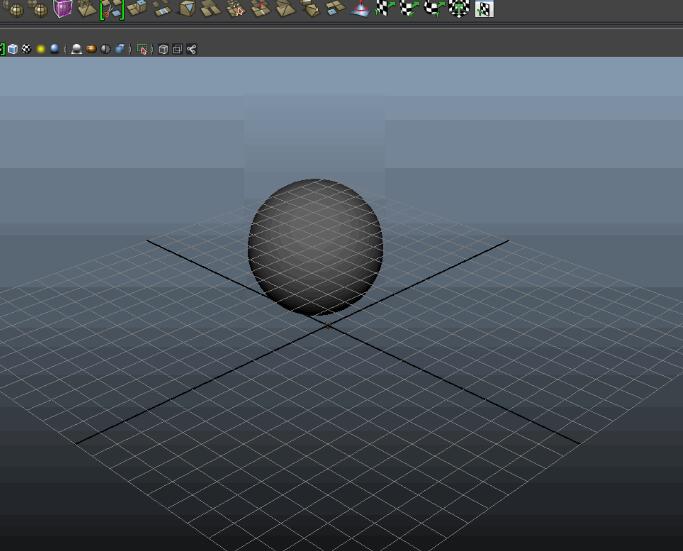Click the red and blue cone shelf icon
This screenshot has height=551, width=683.
coord(360,8)
